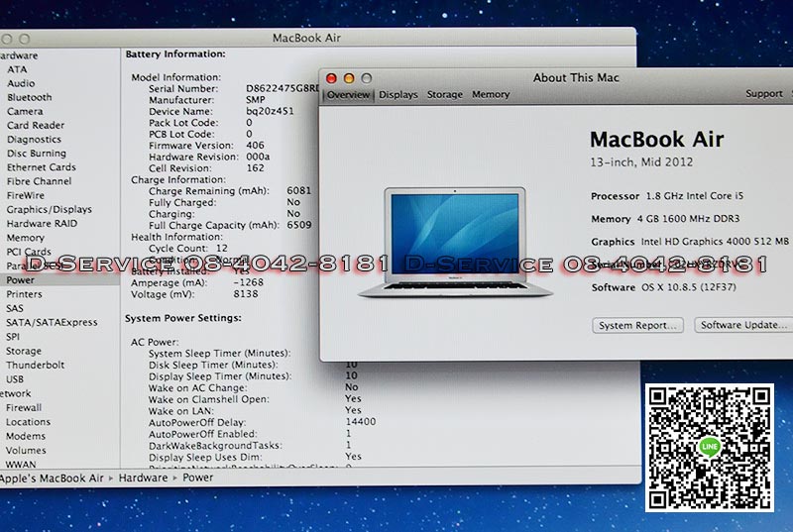
Task: Click the Amperage value -1268
Action: point(249,282)
